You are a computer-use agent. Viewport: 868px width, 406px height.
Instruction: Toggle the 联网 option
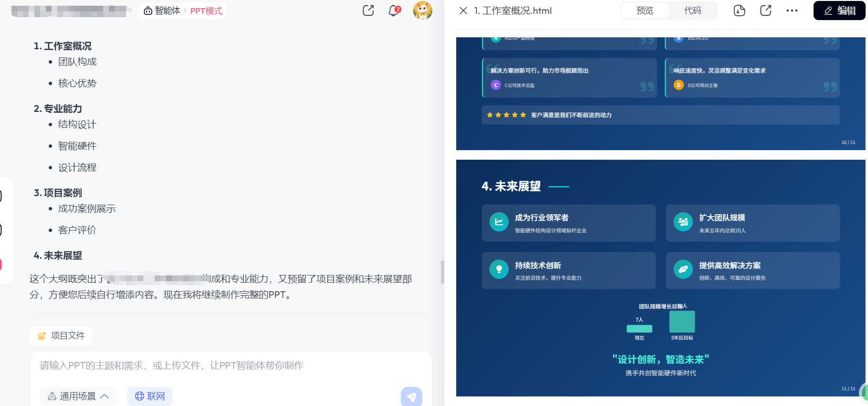(x=150, y=396)
